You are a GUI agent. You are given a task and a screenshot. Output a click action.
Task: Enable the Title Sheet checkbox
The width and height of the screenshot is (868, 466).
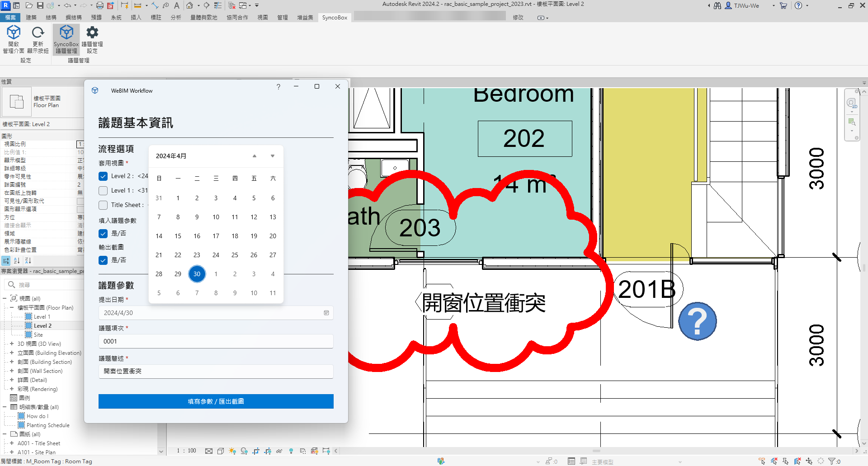(103, 205)
